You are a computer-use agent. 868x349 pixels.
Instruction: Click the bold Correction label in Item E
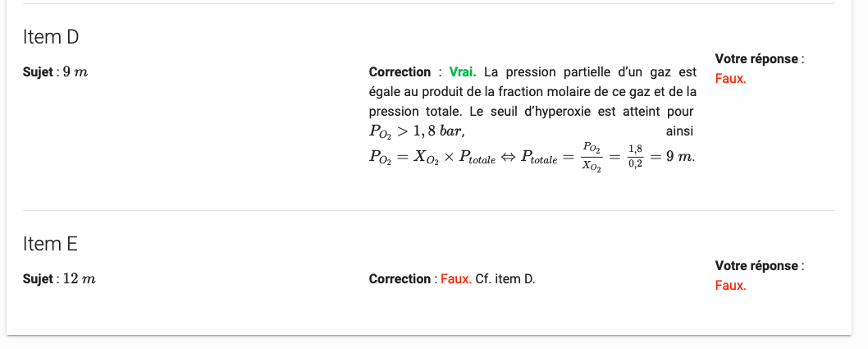click(400, 278)
